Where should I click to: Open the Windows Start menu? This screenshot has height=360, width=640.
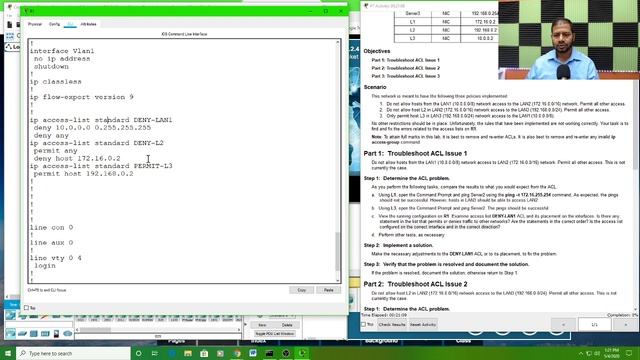(x=8, y=353)
